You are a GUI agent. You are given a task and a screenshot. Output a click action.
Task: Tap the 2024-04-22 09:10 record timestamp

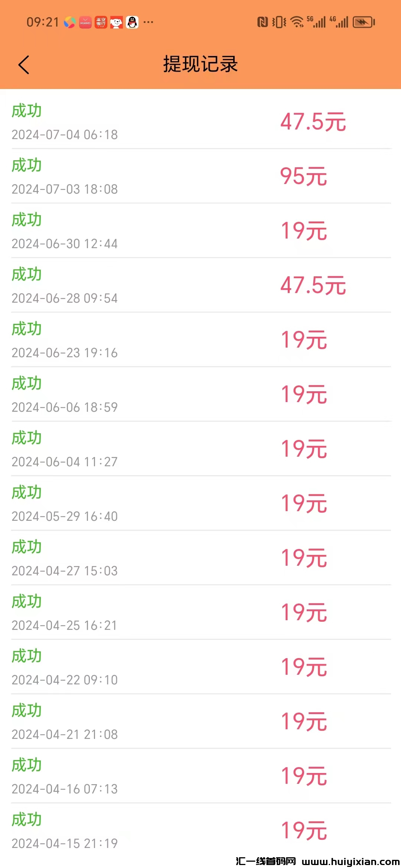point(65,680)
